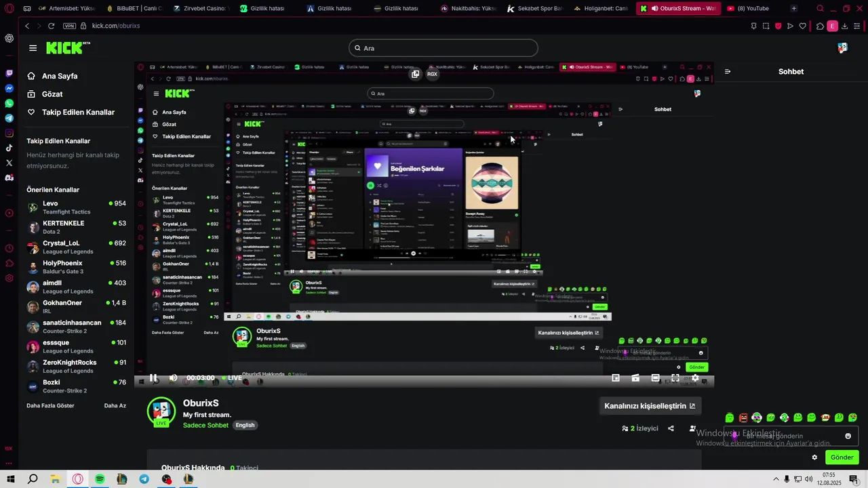Viewport: 868px width, 488px height.
Task: Pause the live stream video
Action: coord(153,378)
